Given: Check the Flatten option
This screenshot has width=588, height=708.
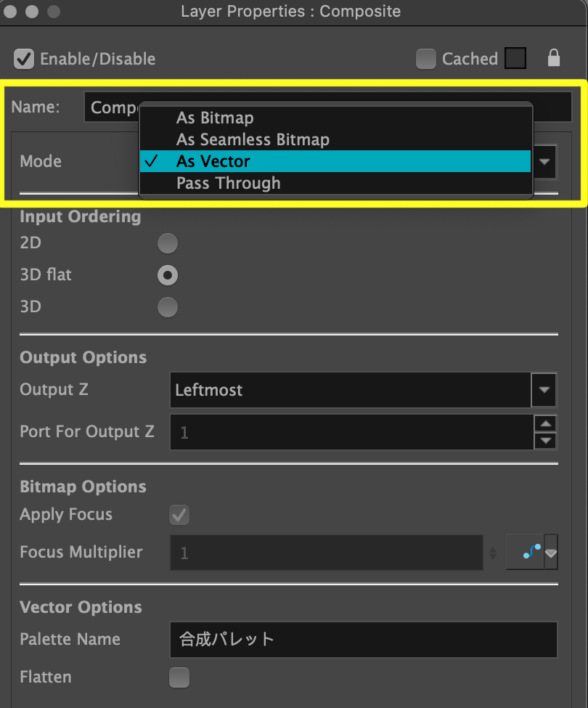Looking at the screenshot, I should tap(179, 678).
